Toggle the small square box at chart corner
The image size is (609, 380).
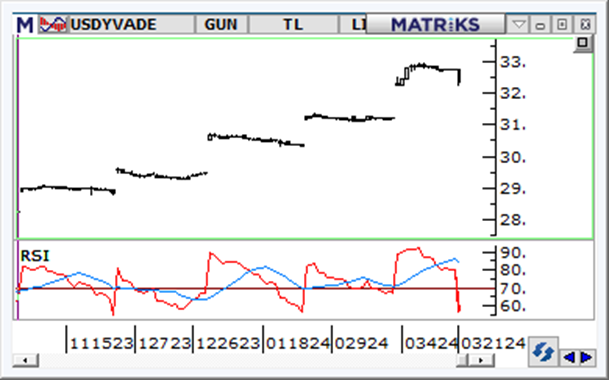[x=583, y=43]
